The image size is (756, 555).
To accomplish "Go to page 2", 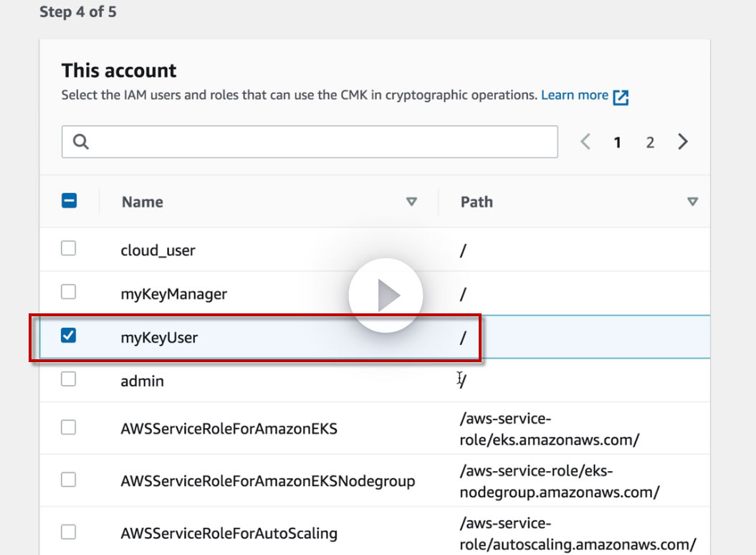I will point(650,143).
